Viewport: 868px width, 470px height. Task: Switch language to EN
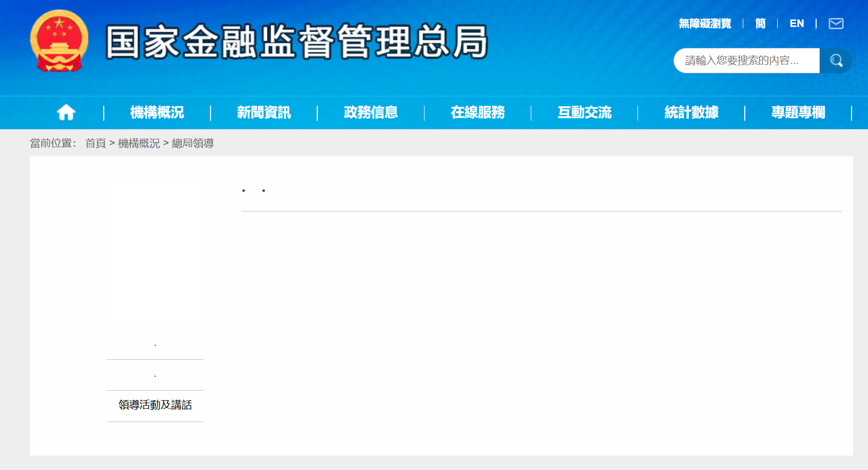(797, 23)
